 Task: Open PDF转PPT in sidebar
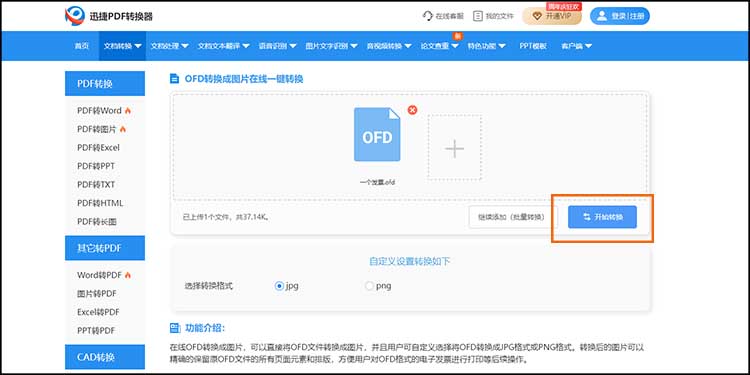(96, 166)
